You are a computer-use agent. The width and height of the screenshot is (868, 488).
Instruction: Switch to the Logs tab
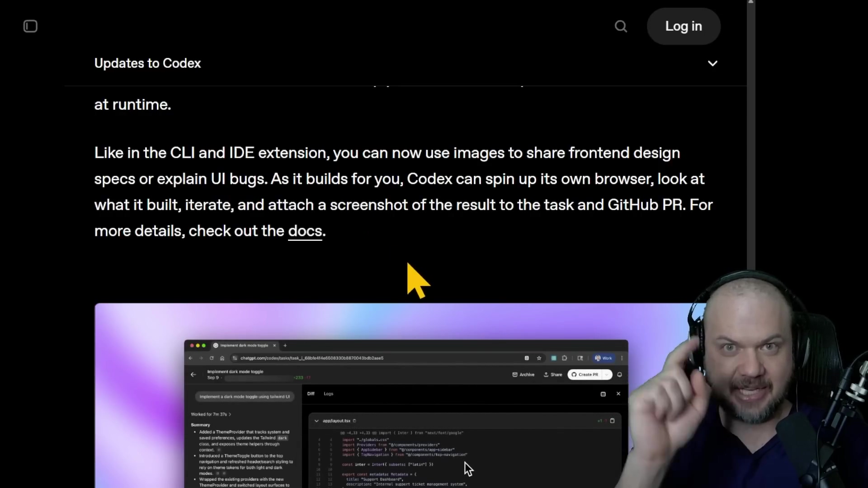(328, 394)
